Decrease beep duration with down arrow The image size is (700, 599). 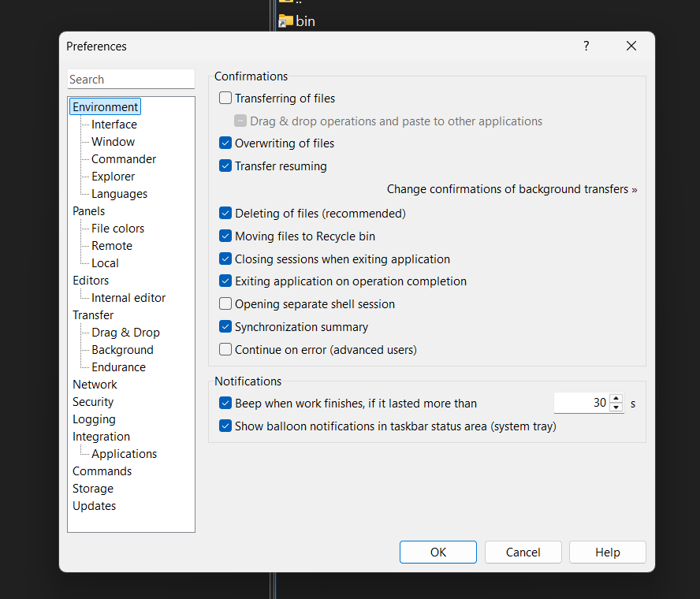[x=616, y=408]
